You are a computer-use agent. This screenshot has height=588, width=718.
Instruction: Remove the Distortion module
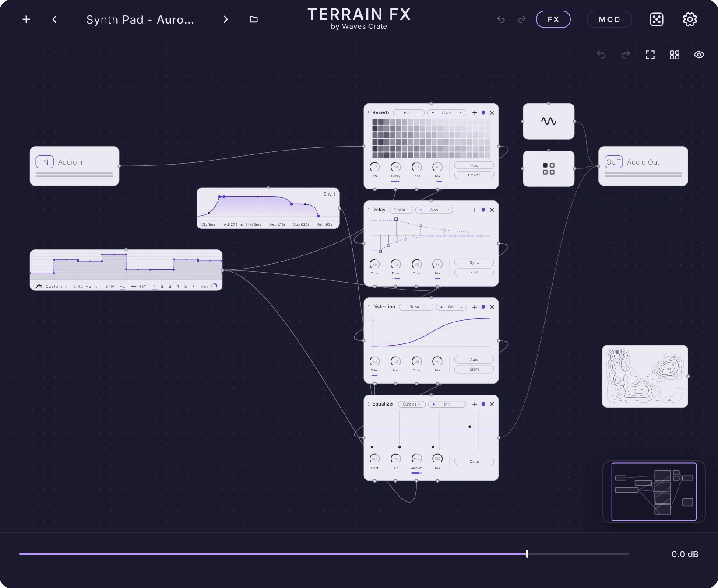coord(492,307)
